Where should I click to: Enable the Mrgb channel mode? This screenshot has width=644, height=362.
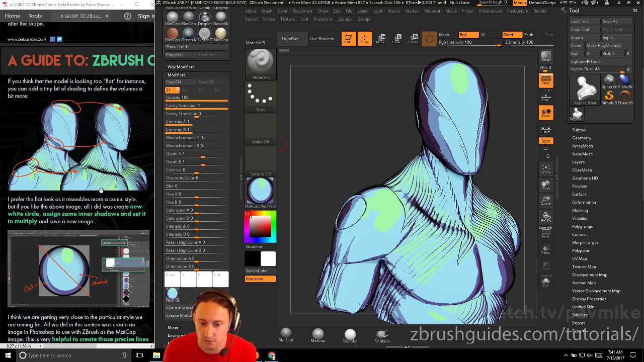coord(444,35)
